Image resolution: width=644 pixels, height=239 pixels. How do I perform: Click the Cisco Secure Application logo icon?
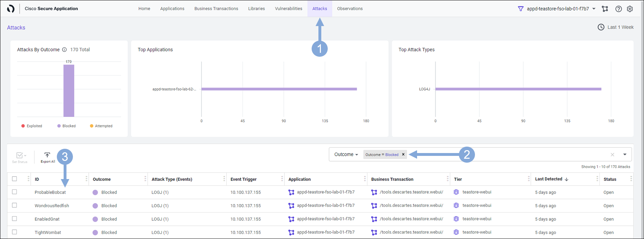(x=11, y=9)
